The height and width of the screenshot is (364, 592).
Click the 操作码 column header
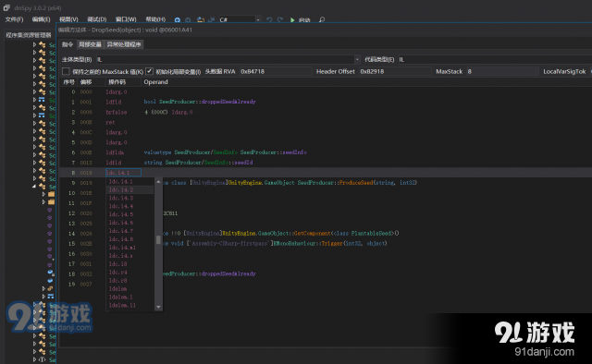point(117,82)
